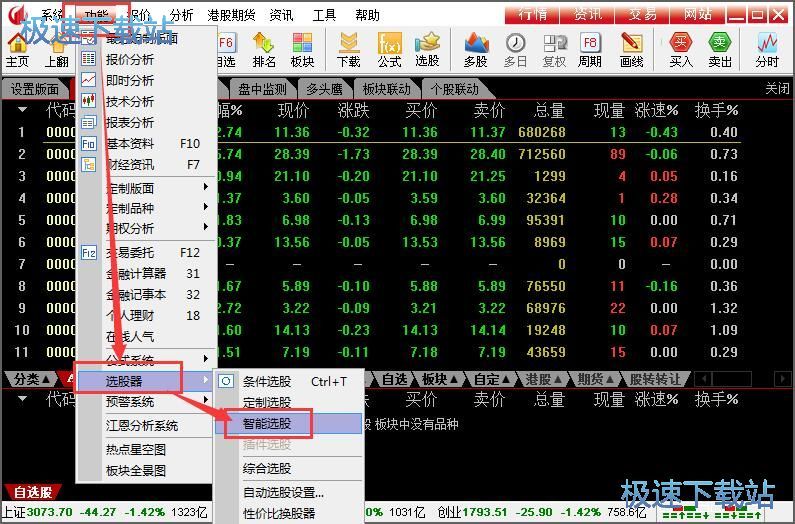Expand the 公式系统 submenu arrow
Viewport: 795px width, 524px height.
point(205,359)
